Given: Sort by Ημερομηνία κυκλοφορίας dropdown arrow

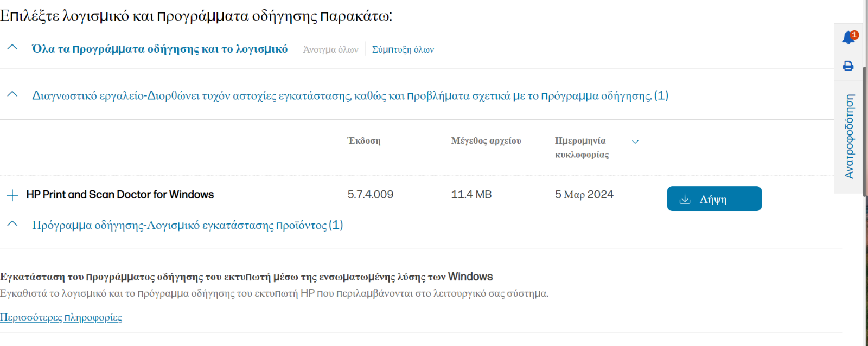Looking at the screenshot, I should point(635,142).
